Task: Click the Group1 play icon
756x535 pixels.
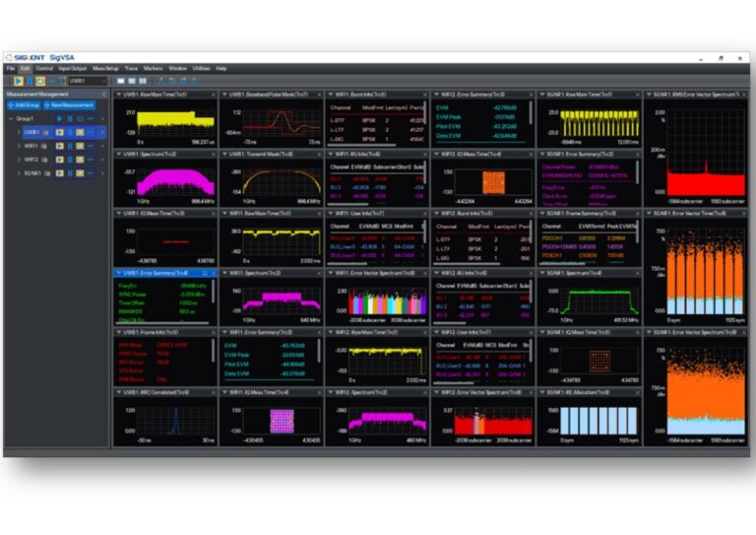Action: point(59,118)
